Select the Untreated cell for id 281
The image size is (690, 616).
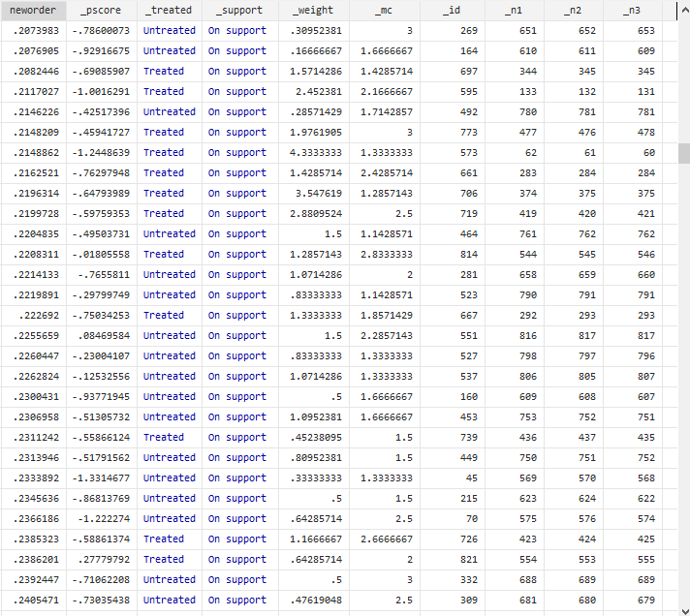pyautogui.click(x=170, y=275)
